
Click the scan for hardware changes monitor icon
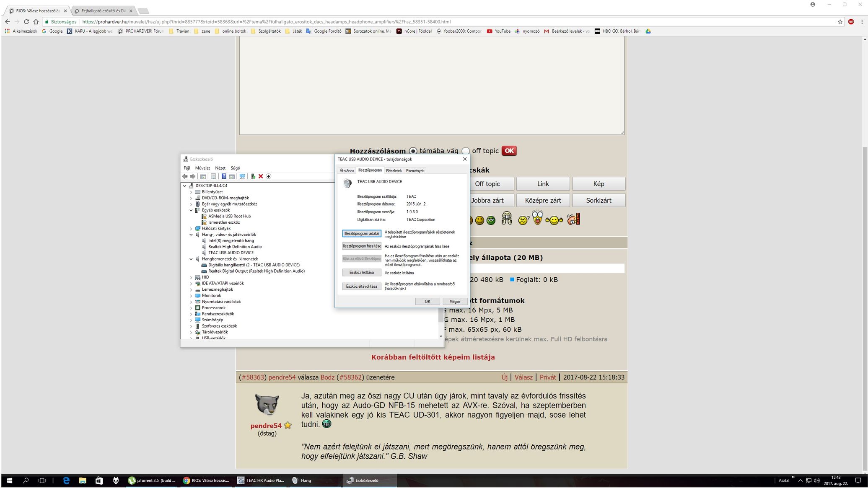point(242,176)
